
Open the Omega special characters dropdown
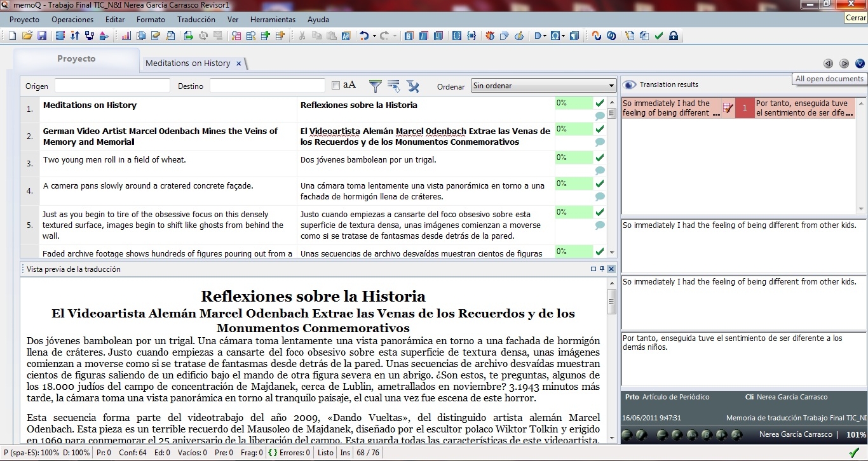(563, 36)
